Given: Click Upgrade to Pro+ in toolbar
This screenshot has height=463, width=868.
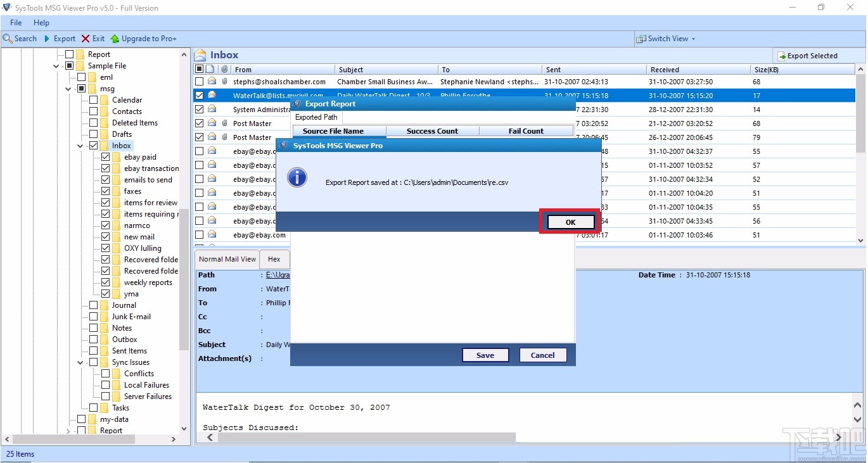Looking at the screenshot, I should (144, 39).
